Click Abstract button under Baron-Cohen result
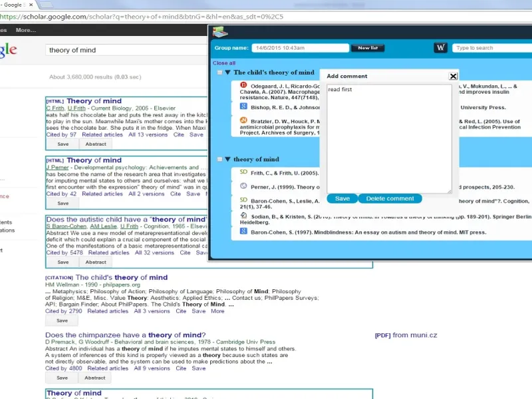The image size is (532, 399). point(96,262)
